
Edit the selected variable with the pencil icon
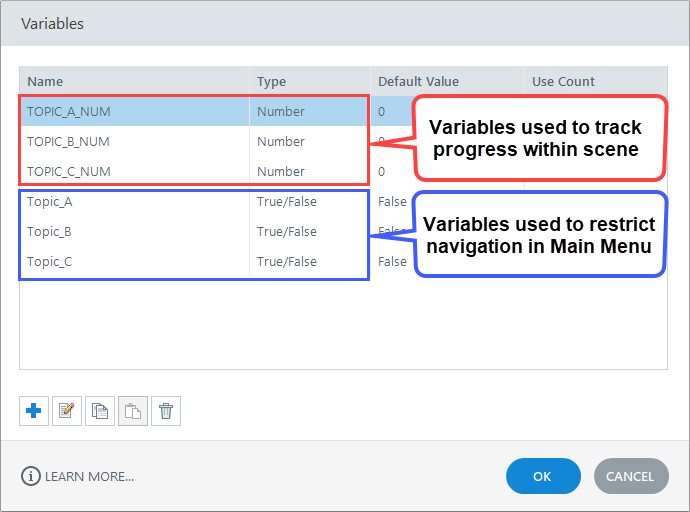pyautogui.click(x=67, y=411)
